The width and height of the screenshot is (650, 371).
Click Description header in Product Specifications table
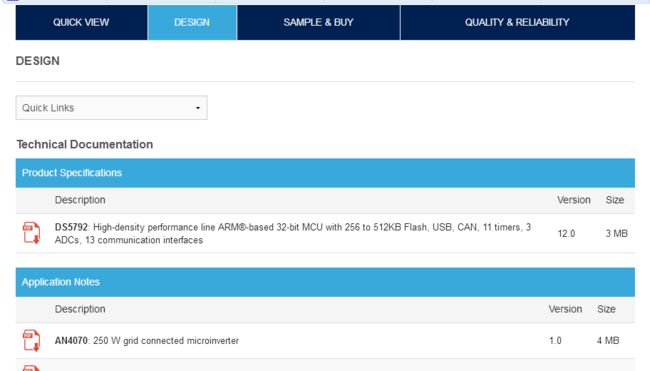pyautogui.click(x=80, y=200)
